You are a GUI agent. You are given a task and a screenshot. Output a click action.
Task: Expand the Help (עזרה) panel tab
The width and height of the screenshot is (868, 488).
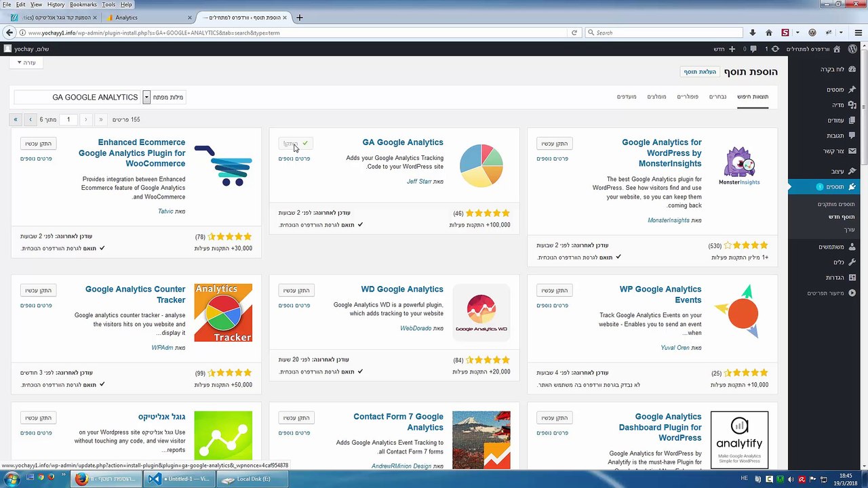(26, 62)
